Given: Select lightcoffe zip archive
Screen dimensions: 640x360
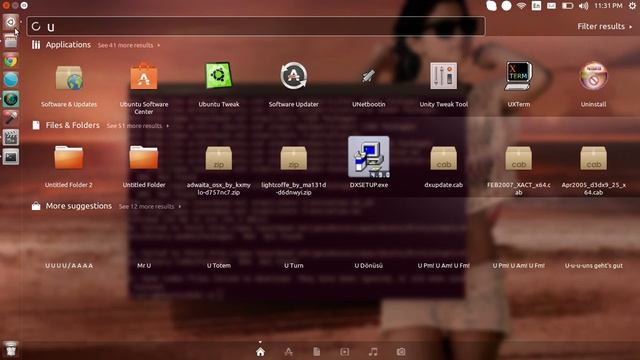Looking at the screenshot, I should click(293, 158).
